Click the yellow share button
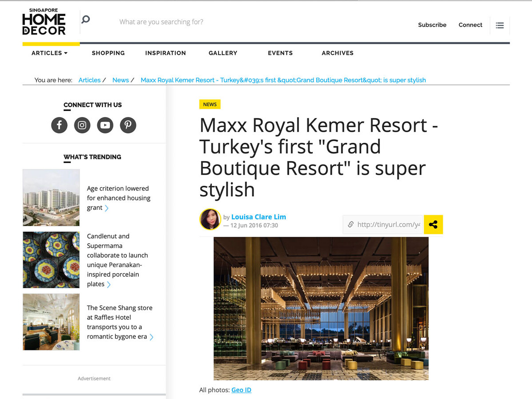The image size is (532, 399). tap(433, 225)
